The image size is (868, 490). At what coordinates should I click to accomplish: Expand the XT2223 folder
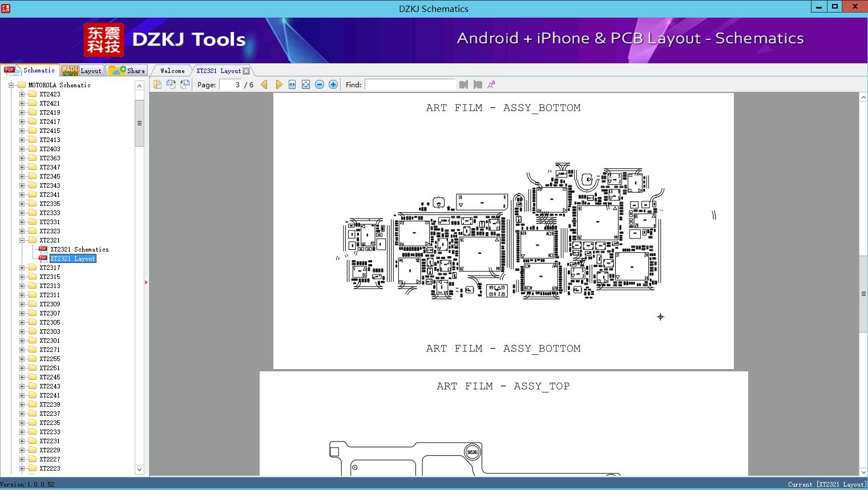22,468
